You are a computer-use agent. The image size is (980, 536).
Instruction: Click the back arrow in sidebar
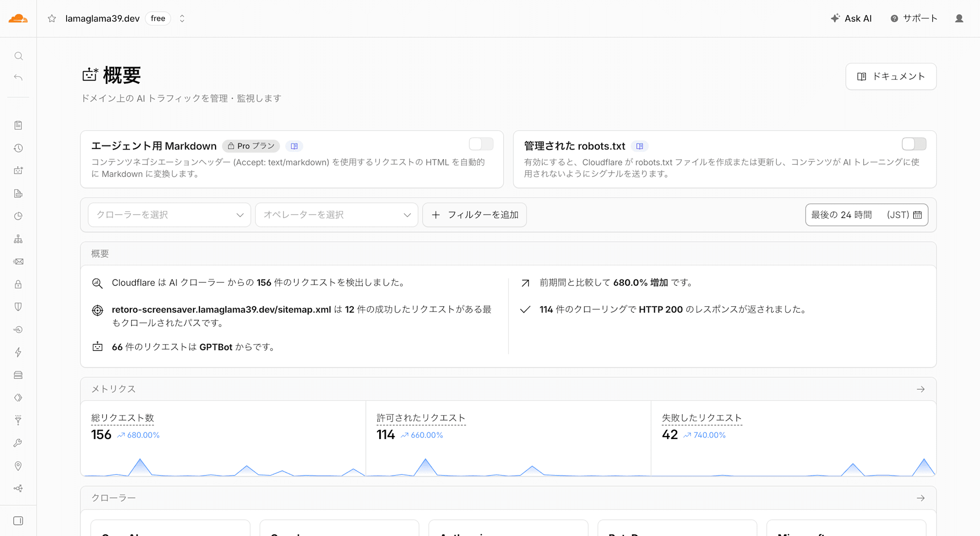pyautogui.click(x=18, y=77)
